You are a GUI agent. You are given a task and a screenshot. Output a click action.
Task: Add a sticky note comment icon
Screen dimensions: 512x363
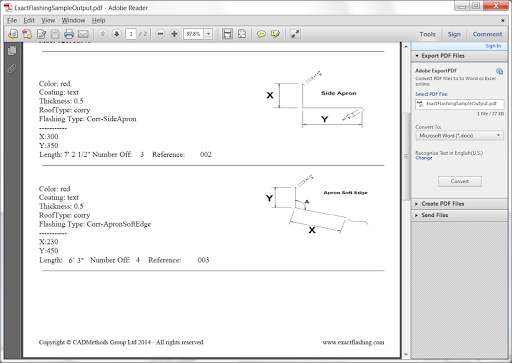261,34
